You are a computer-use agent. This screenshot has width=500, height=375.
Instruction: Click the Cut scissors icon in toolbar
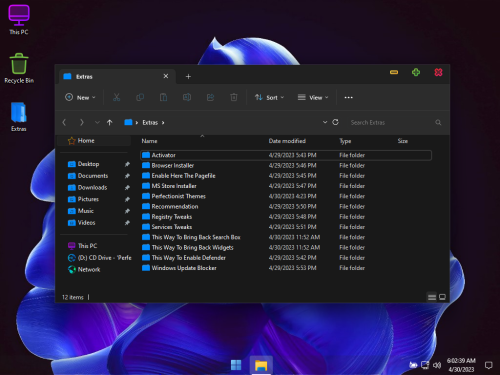pyautogui.click(x=116, y=97)
